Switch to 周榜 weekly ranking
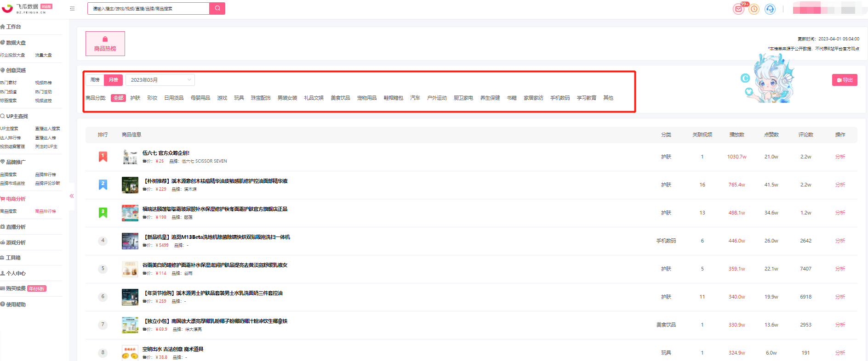Viewport: 868px width, 361px height. [95, 80]
